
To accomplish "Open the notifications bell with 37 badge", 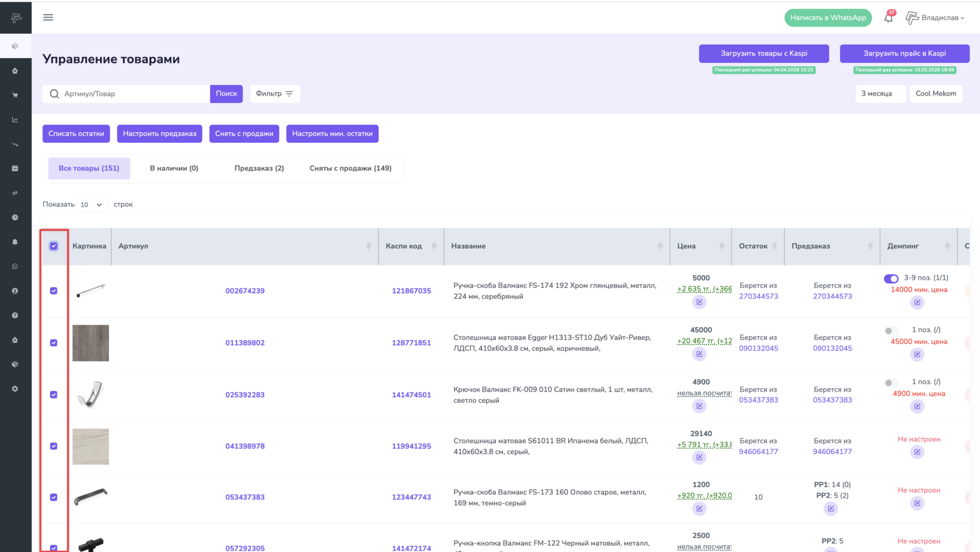I will 888,18.
